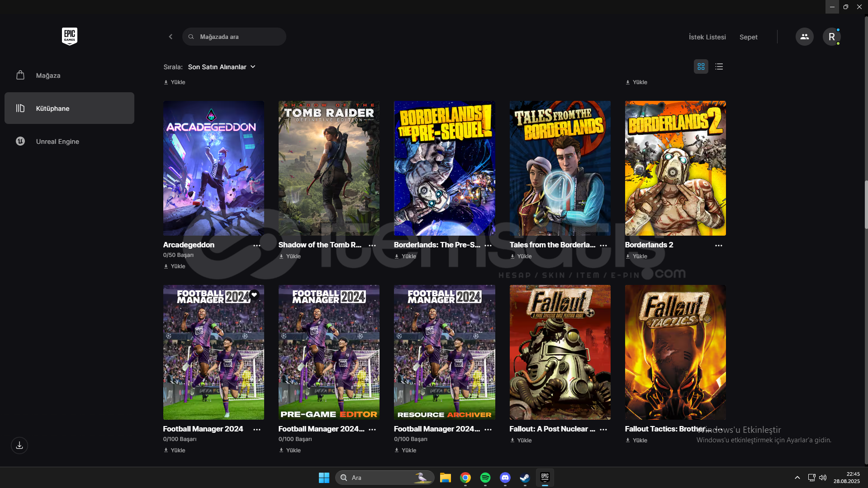The height and width of the screenshot is (488, 868).
Task: Click the library vertical scrollbar
Action: point(866,204)
